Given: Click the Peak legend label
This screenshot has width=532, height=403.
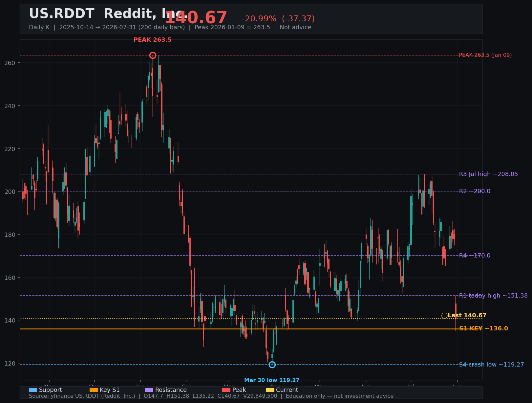Looking at the screenshot, I should tap(239, 390).
